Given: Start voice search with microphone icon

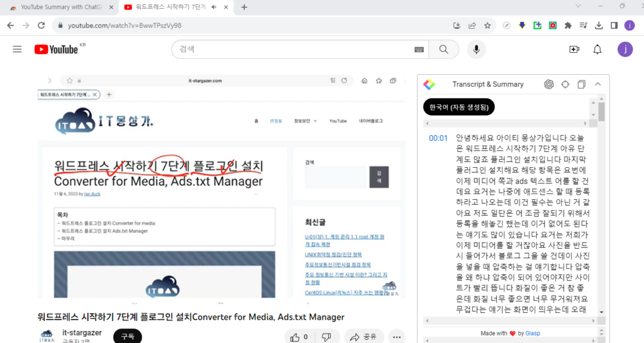Looking at the screenshot, I should tap(477, 49).
